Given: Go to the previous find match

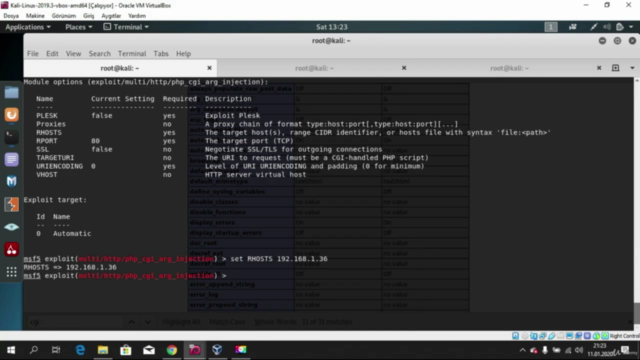Looking at the screenshot, I should pos(131,322).
